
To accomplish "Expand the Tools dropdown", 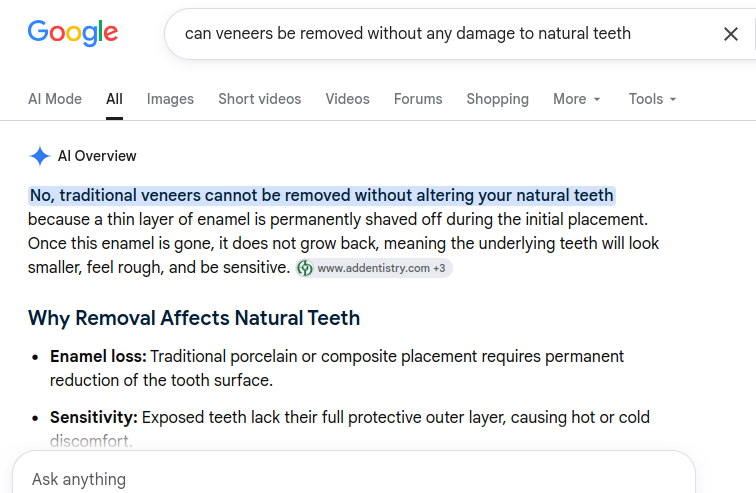I will point(652,99).
